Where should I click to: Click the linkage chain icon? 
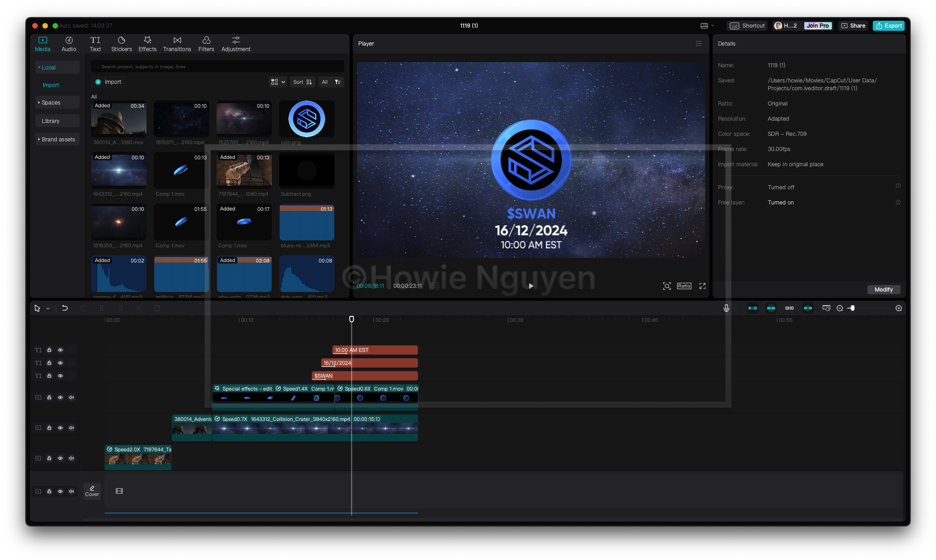pos(790,308)
